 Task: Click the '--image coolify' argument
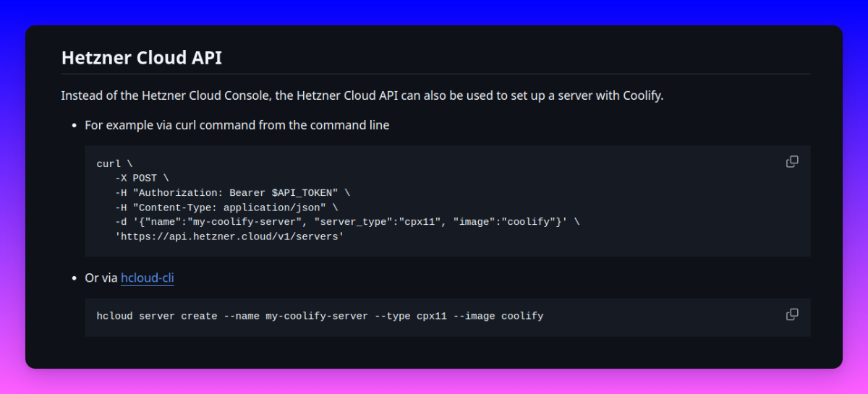(x=498, y=316)
